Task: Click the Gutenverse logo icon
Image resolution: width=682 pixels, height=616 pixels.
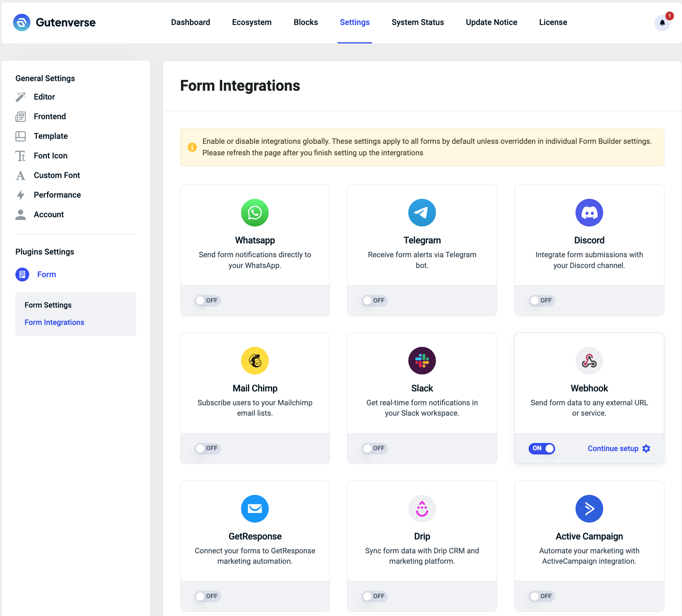Action: pos(22,22)
